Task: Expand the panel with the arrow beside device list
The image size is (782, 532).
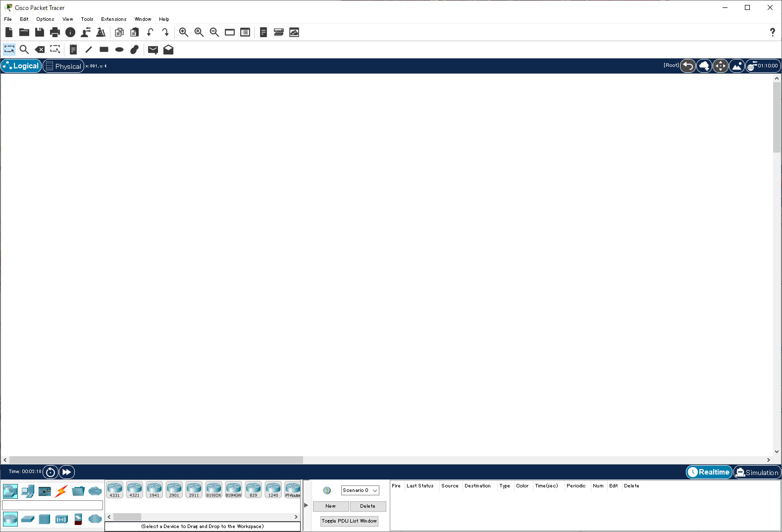Action: pos(306,505)
